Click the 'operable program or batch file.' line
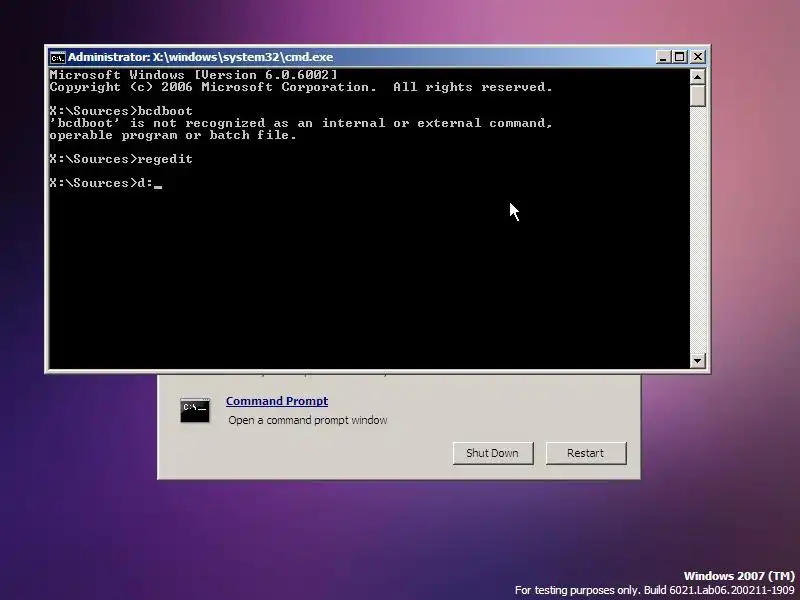This screenshot has height=600, width=800. click(x=173, y=135)
